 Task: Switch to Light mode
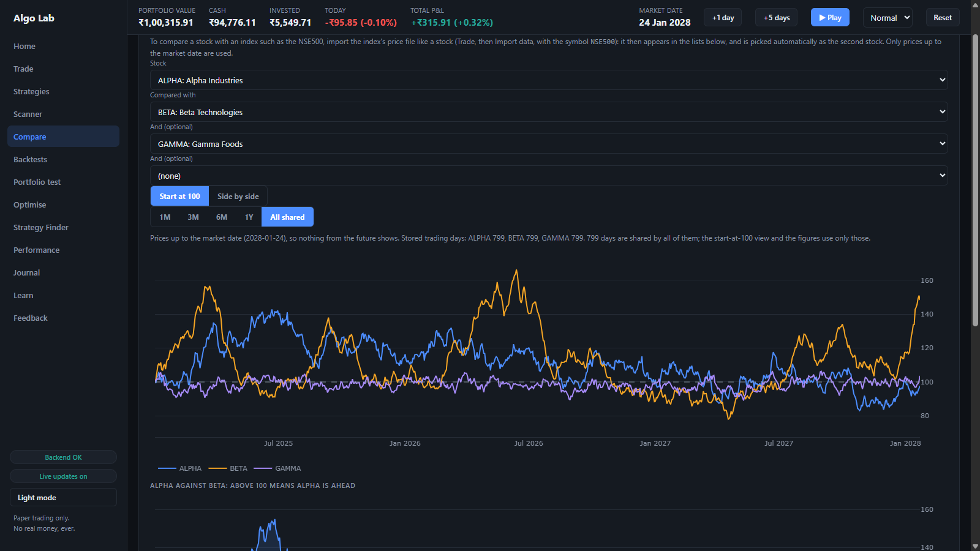point(63,497)
